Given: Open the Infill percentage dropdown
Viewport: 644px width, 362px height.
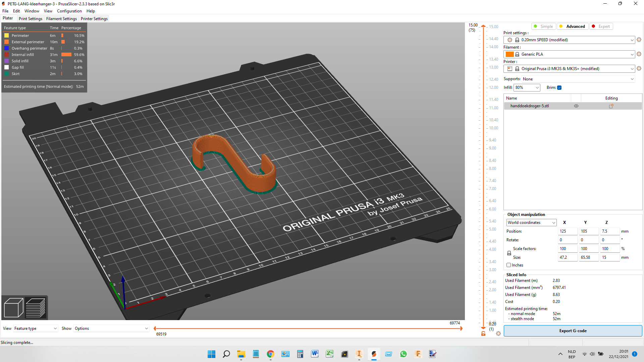Looking at the screenshot, I should [x=527, y=88].
